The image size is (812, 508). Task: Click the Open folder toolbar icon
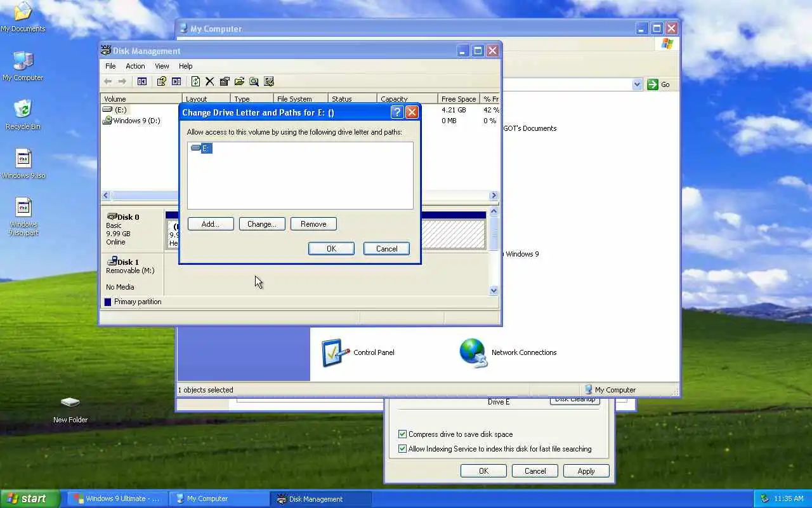[x=239, y=81]
